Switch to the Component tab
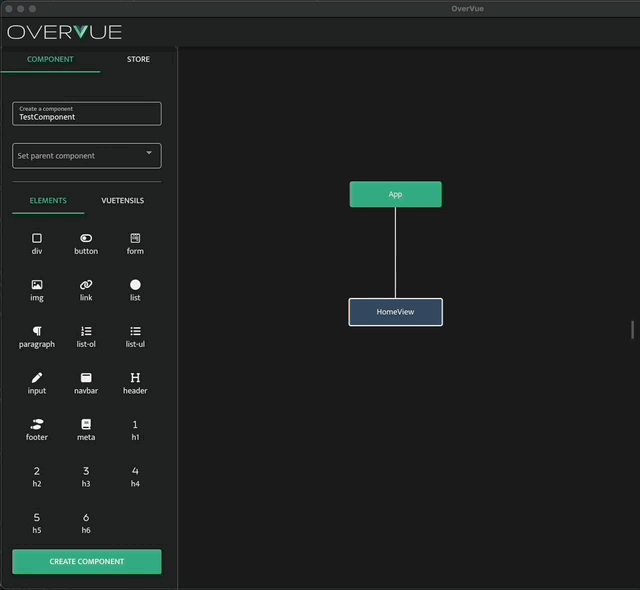This screenshot has width=640, height=590. 50,60
